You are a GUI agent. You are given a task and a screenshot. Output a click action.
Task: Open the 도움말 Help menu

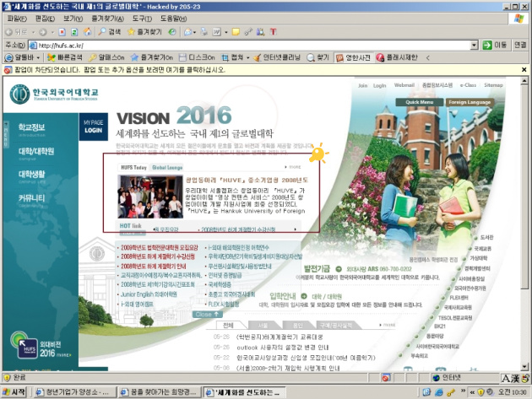(x=173, y=19)
